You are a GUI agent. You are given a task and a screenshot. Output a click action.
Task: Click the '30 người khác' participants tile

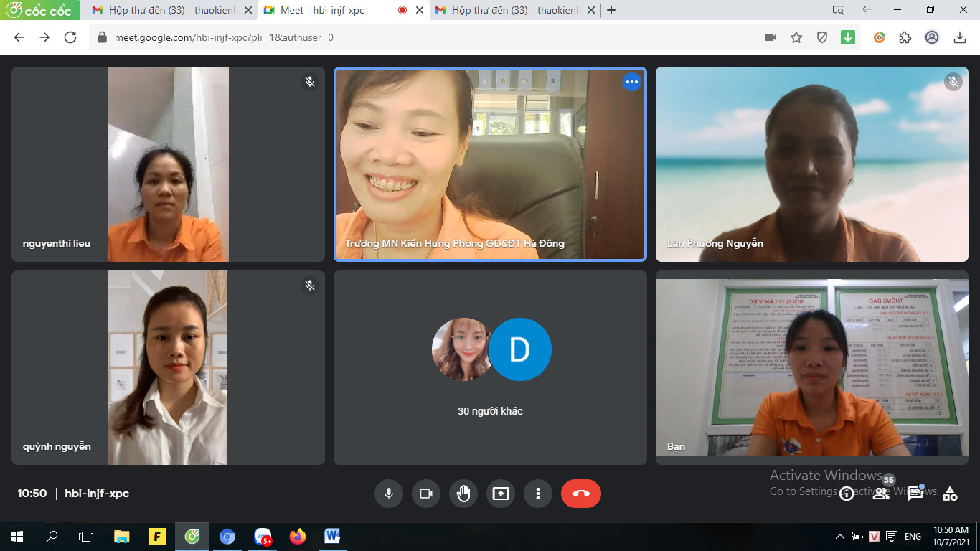(490, 367)
